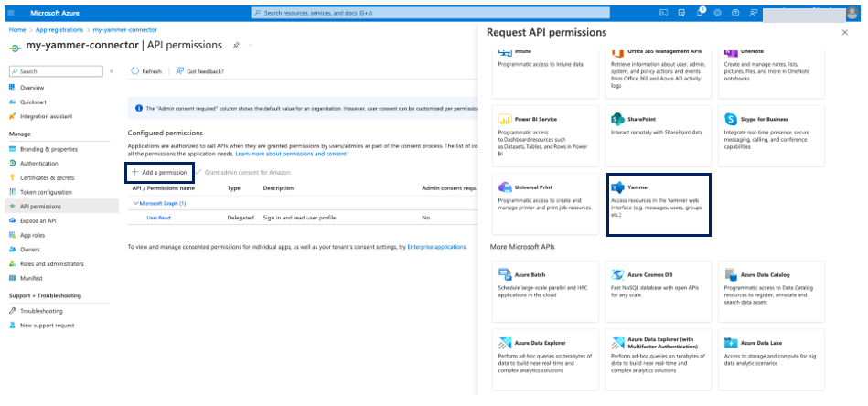868x406 pixels.
Task: Click the Feedback icon in top bar
Action: [753, 13]
